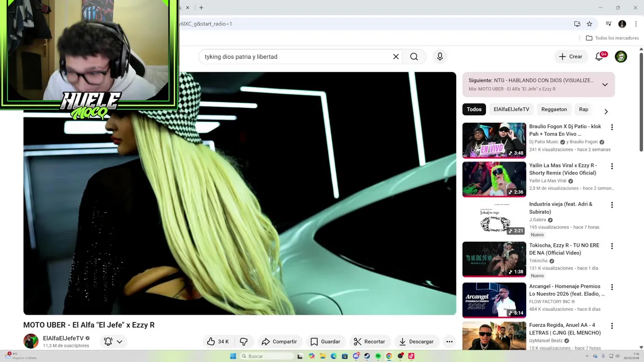This screenshot has width=644, height=362.
Task: Open the YouTube notifications bell
Action: (x=599, y=57)
